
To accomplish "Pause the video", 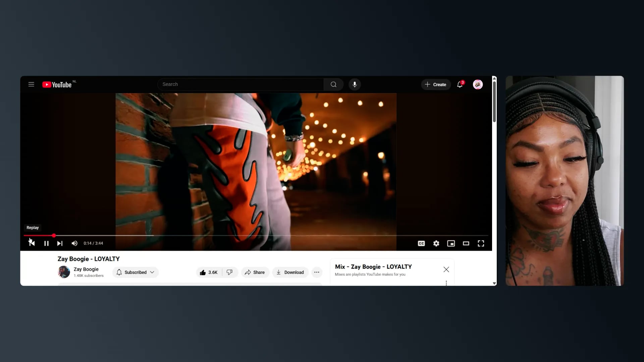I will [46, 243].
